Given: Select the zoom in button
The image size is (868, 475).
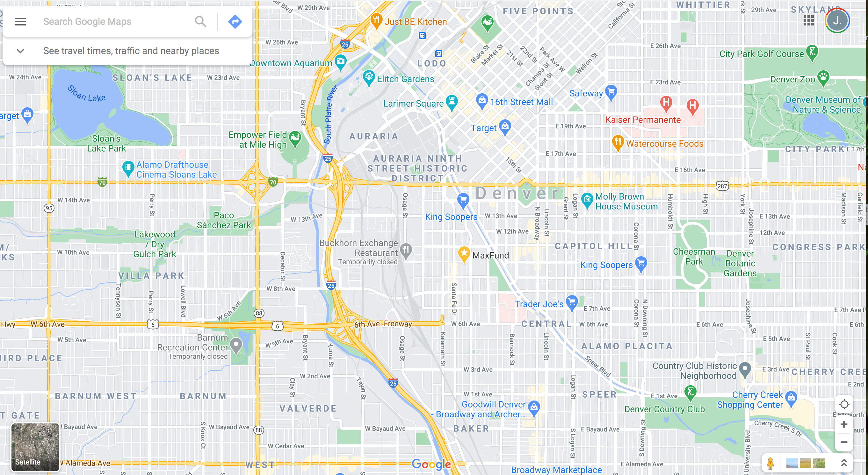Looking at the screenshot, I should coord(844,425).
